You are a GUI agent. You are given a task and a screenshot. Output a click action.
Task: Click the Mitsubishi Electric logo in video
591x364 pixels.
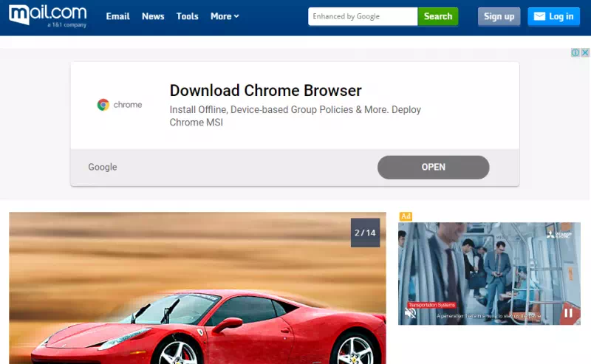pyautogui.click(x=559, y=234)
